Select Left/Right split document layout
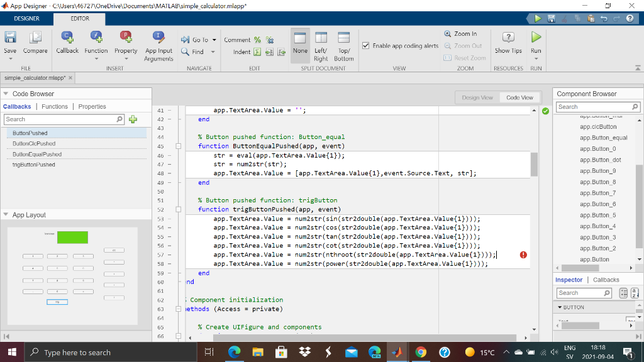Screen dimensions: 644x362 [x=321, y=45]
